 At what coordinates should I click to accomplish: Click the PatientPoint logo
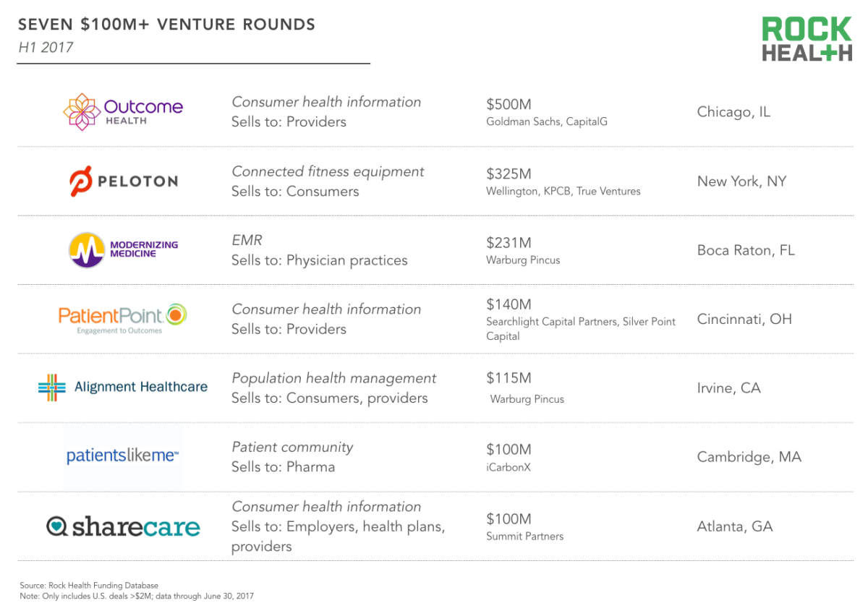tap(123, 318)
